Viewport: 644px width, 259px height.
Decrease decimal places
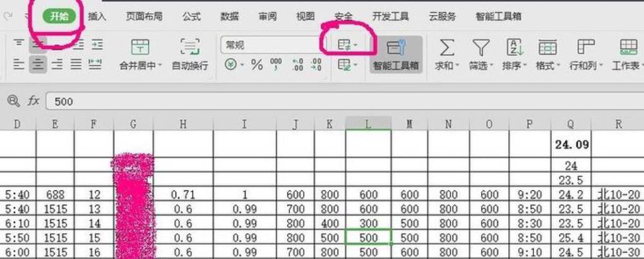coord(316,64)
